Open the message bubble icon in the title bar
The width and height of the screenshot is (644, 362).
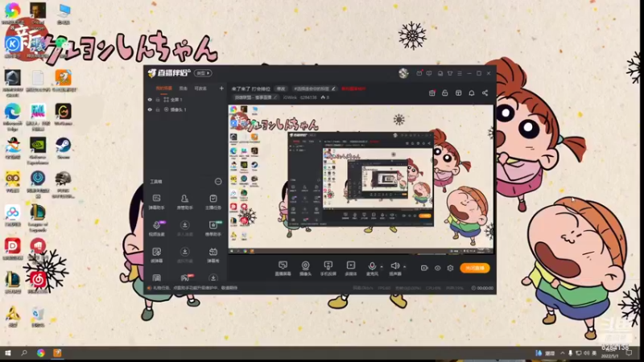pos(429,73)
